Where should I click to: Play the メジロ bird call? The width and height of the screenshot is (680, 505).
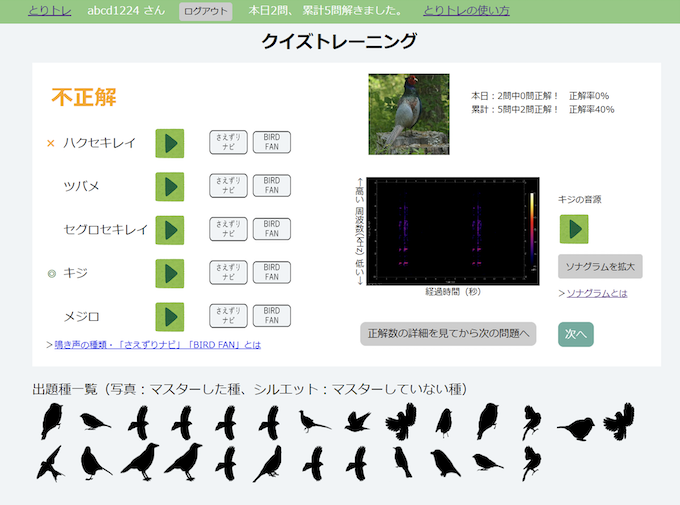pos(170,317)
